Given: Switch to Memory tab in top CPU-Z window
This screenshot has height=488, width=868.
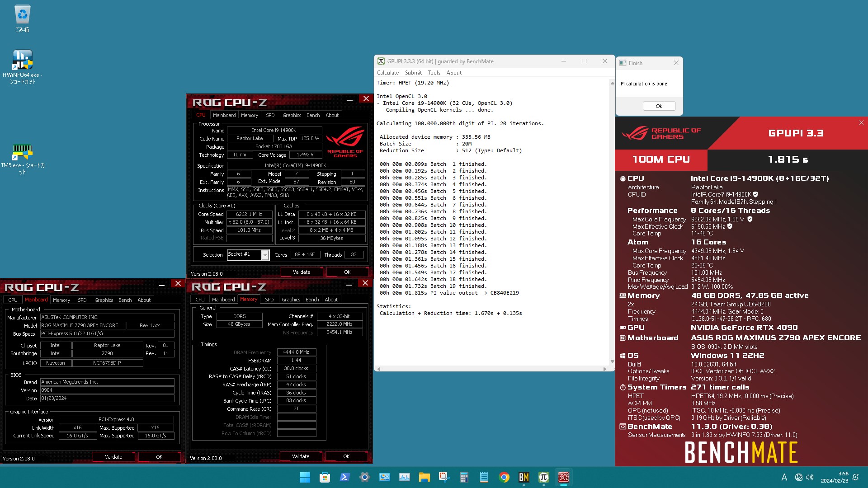Looking at the screenshot, I should [x=250, y=115].
